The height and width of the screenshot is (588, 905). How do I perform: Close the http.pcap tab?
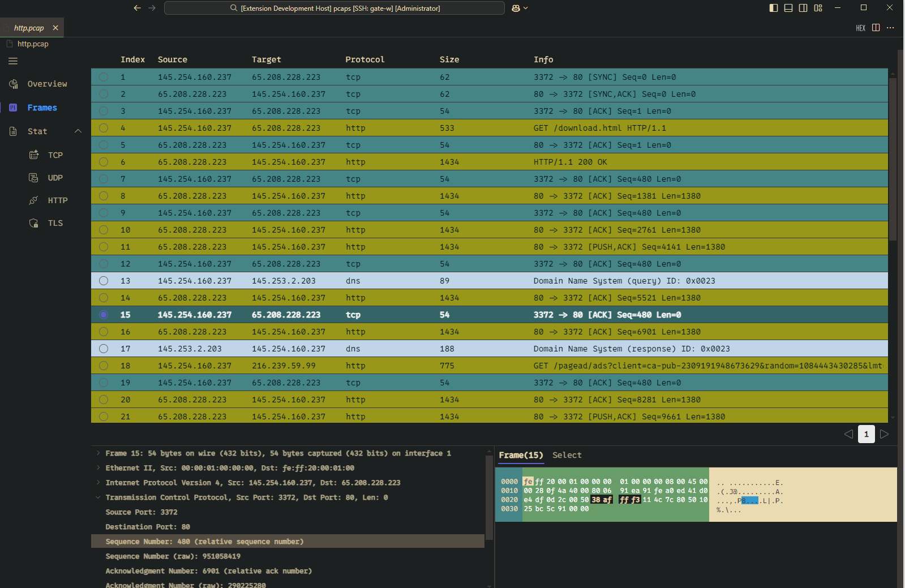click(55, 28)
